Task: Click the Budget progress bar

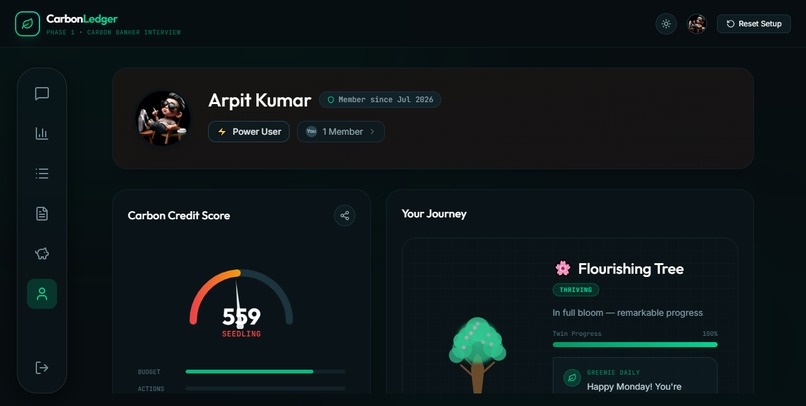Action: [265, 371]
